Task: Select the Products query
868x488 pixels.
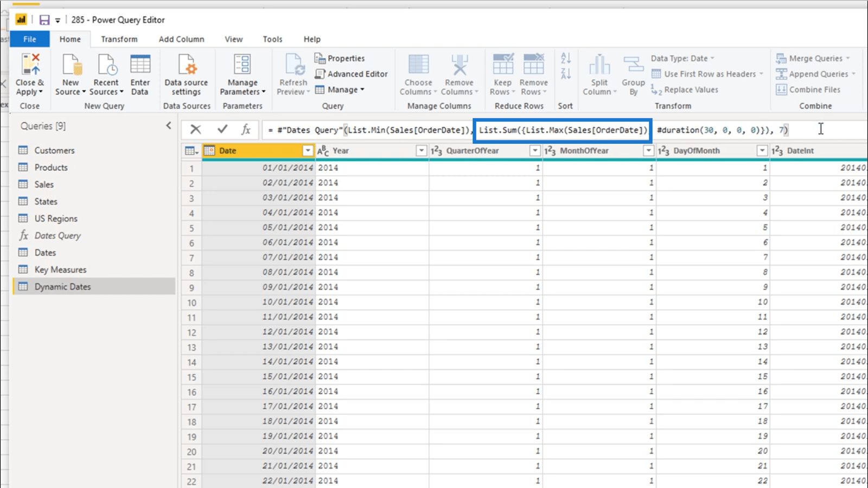Action: 94,168
